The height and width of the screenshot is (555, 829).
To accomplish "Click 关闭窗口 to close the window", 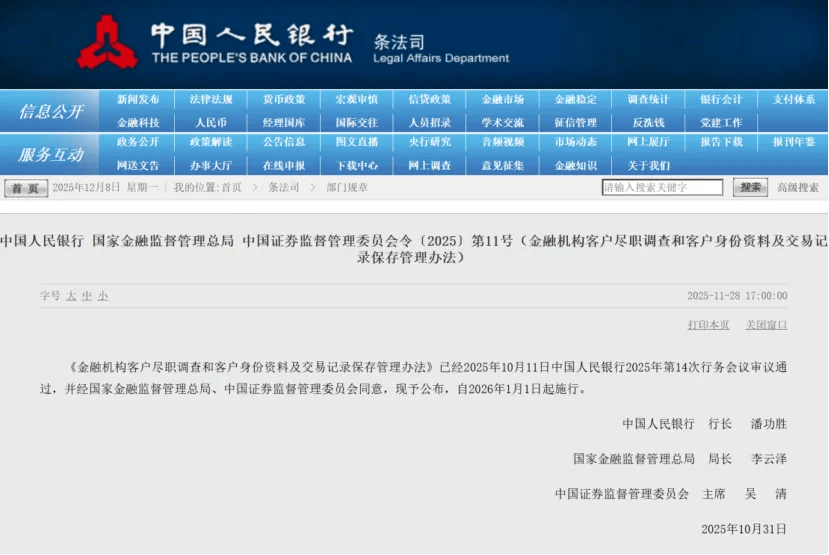I will coord(766,325).
